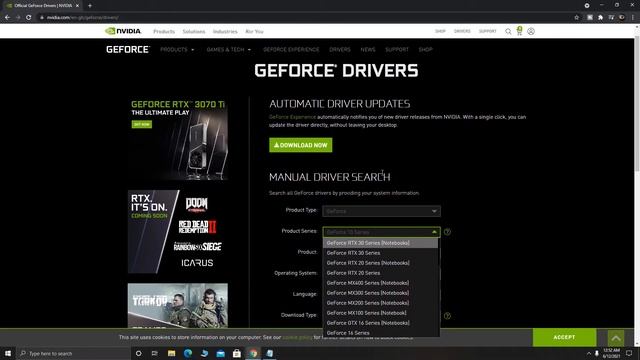Open the Product Type dropdown
Image resolution: width=640 pixels, height=360 pixels.
[381, 211]
